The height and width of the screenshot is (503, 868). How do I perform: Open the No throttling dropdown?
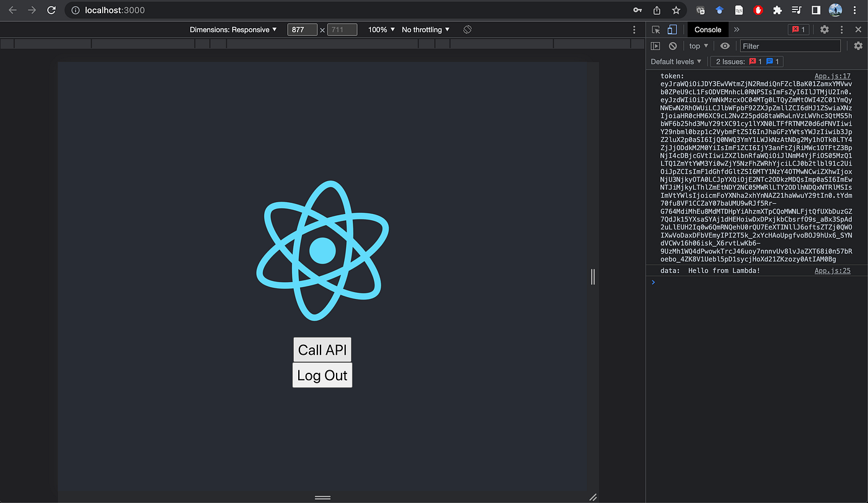click(x=426, y=30)
